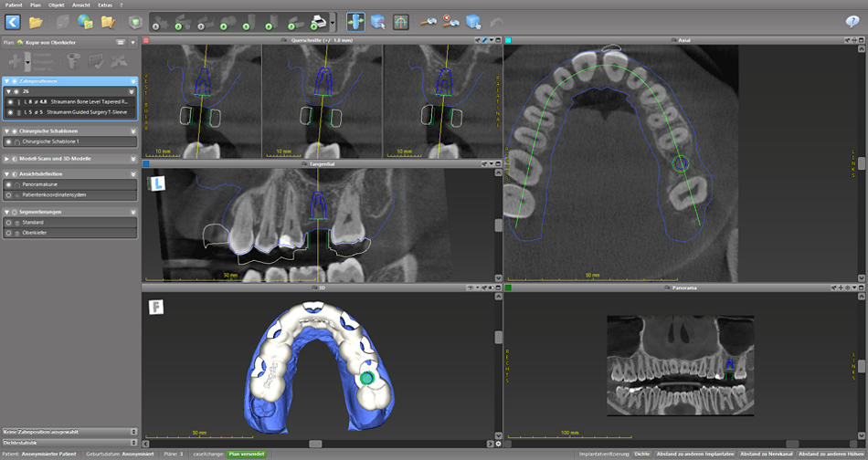This screenshot has width=868, height=460.
Task: Toggle the implant alignment tool icon
Action: (x=355, y=22)
